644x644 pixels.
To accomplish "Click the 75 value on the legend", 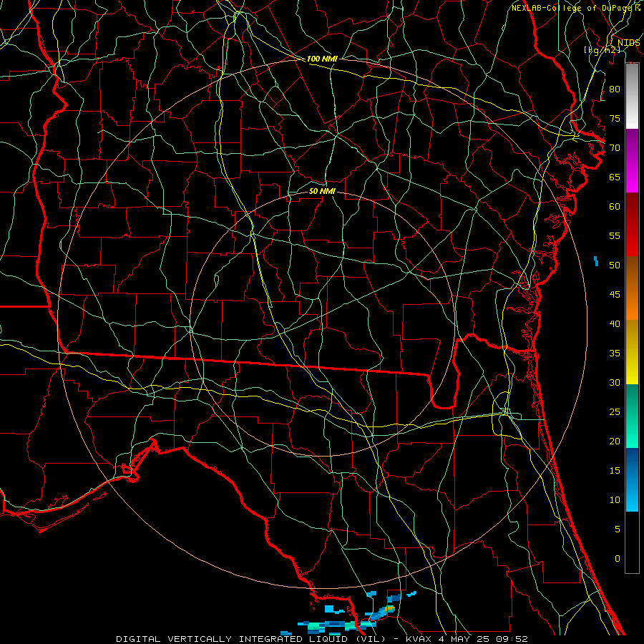I will click(615, 119).
